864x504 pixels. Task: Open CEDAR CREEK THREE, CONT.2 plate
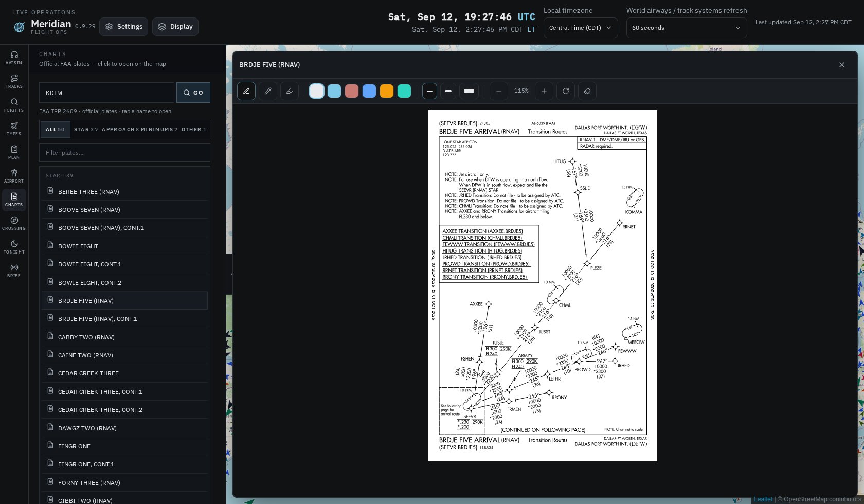tap(124, 410)
